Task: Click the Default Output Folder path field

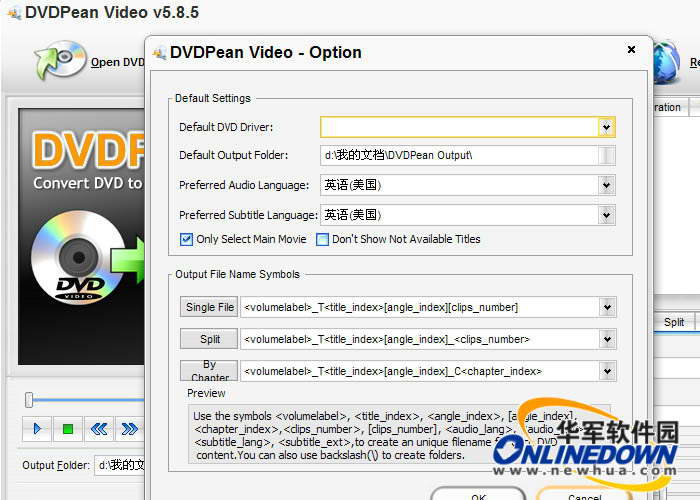Action: 459,155
